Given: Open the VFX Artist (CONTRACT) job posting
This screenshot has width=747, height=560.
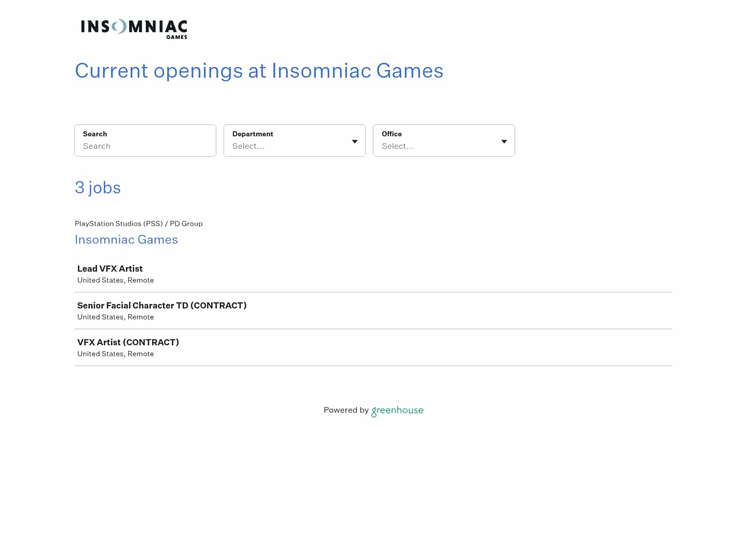Looking at the screenshot, I should point(128,342).
